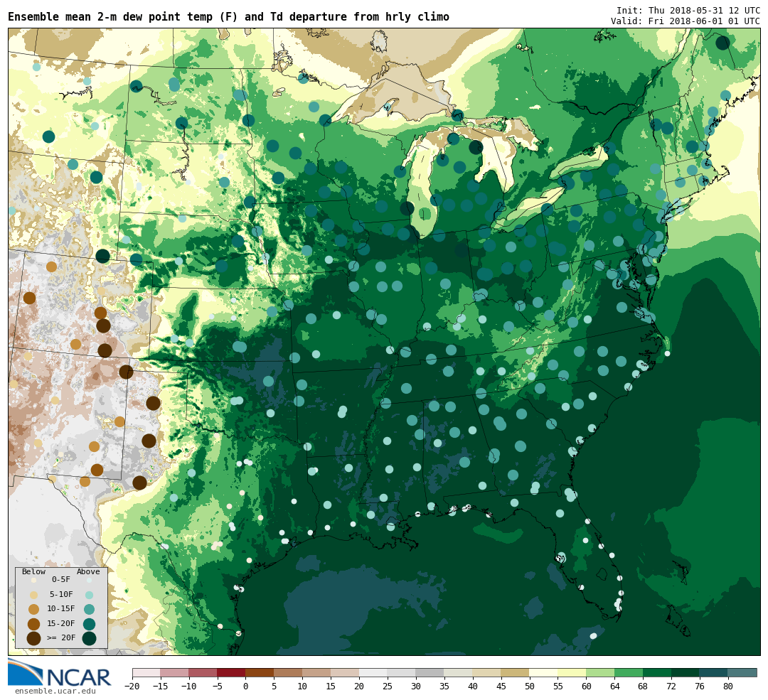Select the darkest teal '>= 20F' Above circle
Viewport: 768px width, 700px height.
click(89, 638)
